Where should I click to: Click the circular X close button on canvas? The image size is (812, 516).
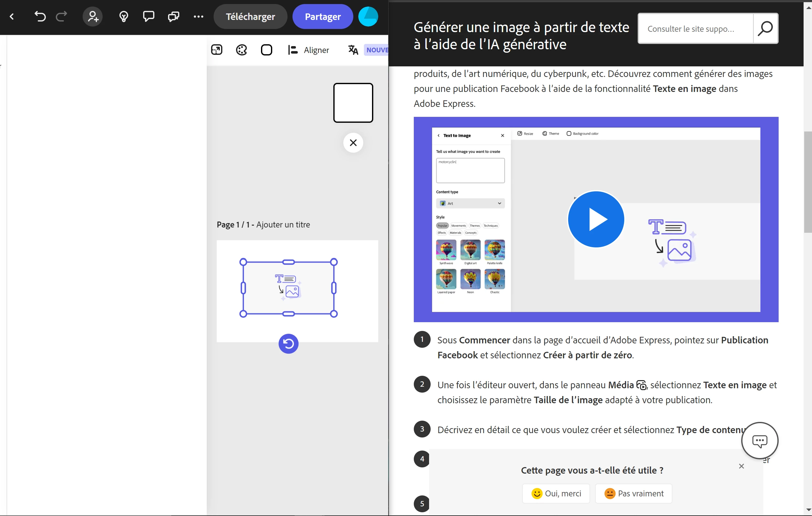(353, 143)
